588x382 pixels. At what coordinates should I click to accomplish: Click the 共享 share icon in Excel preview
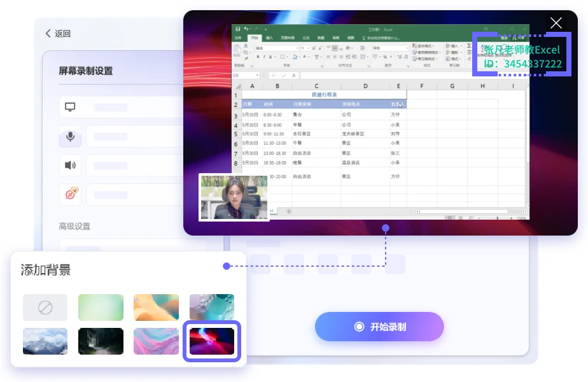coord(519,38)
